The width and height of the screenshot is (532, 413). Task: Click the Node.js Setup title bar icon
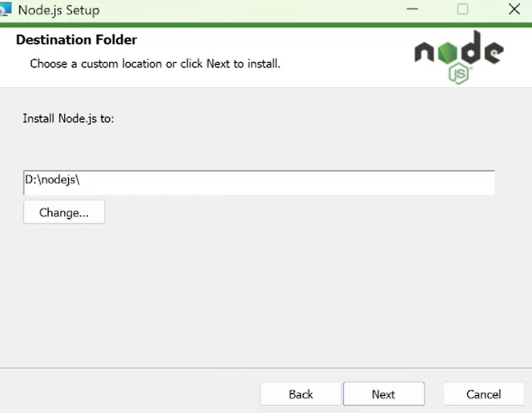point(5,9)
